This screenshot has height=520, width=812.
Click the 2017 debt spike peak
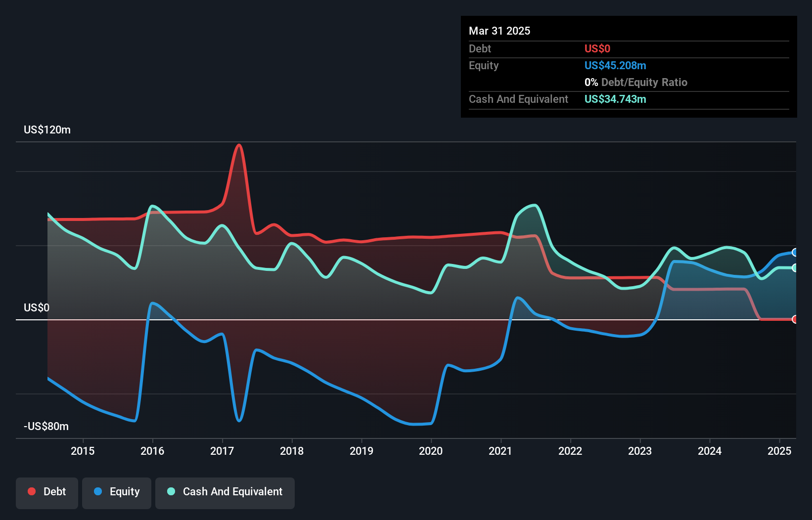[x=239, y=145]
